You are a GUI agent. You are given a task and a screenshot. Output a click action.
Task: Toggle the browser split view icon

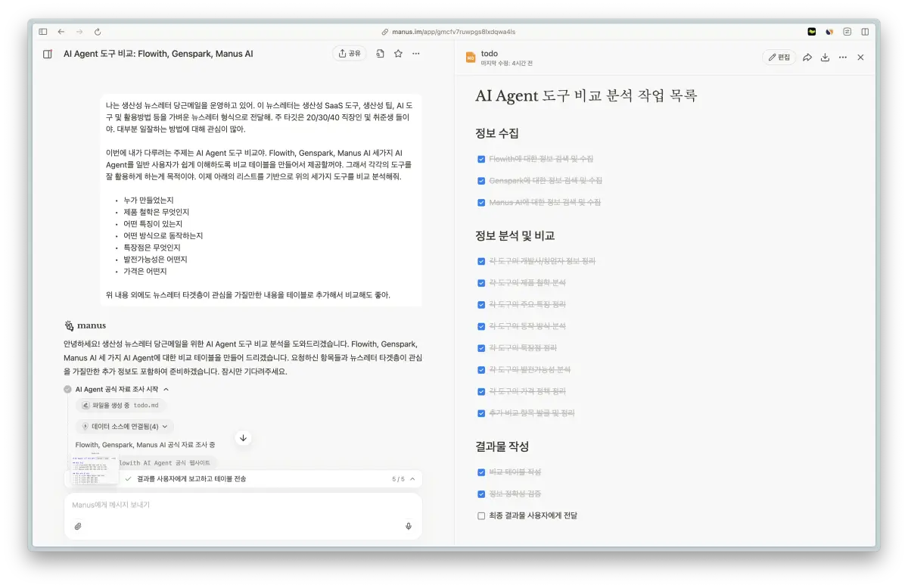(865, 32)
